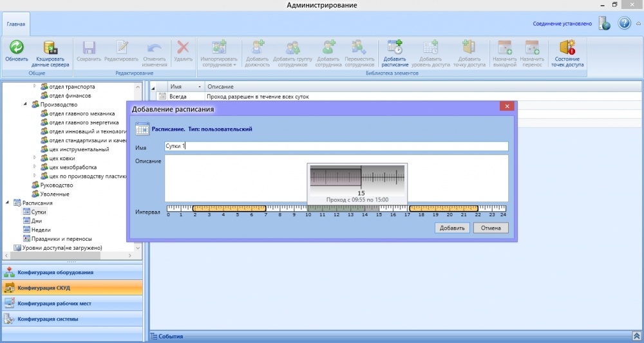Screen dimensions: 644x343
Task: Click Добавить расписание ribbon icon
Action: coord(395,47)
